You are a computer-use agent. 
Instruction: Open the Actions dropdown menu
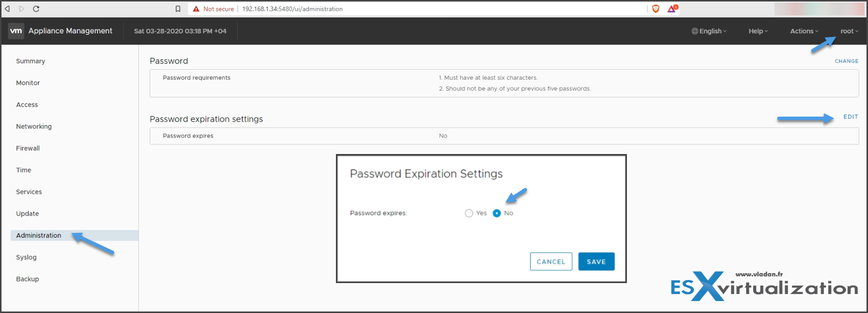[x=804, y=31]
